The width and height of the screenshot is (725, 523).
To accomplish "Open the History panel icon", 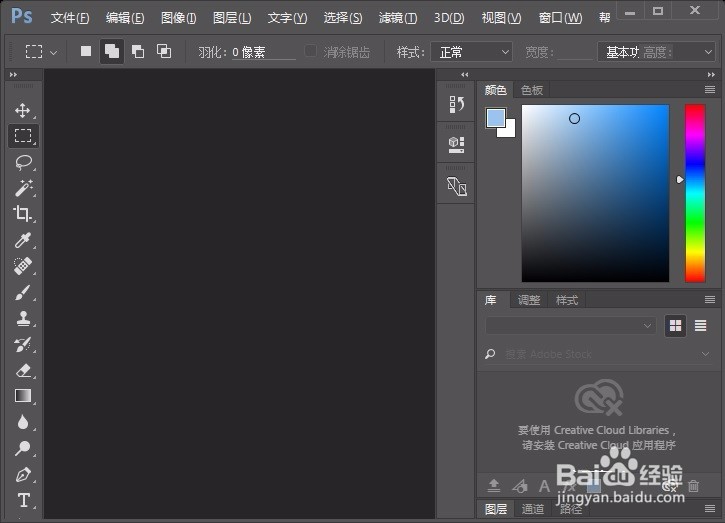I will pos(456,105).
